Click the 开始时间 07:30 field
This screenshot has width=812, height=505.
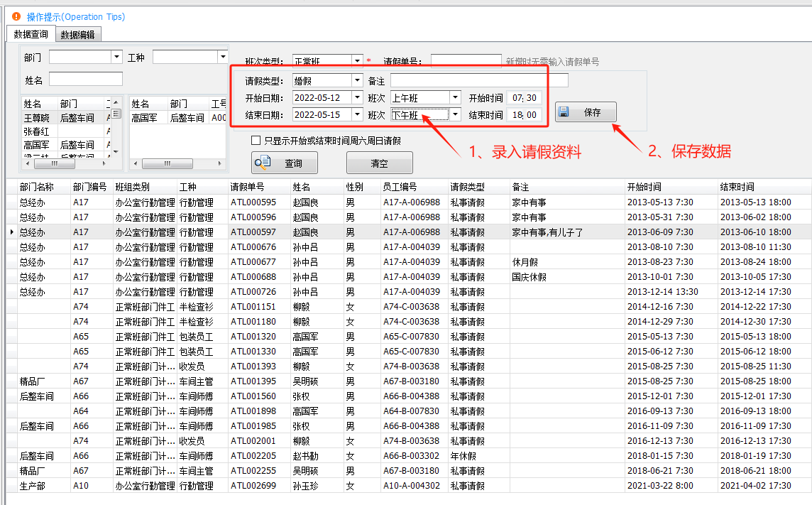pos(524,97)
